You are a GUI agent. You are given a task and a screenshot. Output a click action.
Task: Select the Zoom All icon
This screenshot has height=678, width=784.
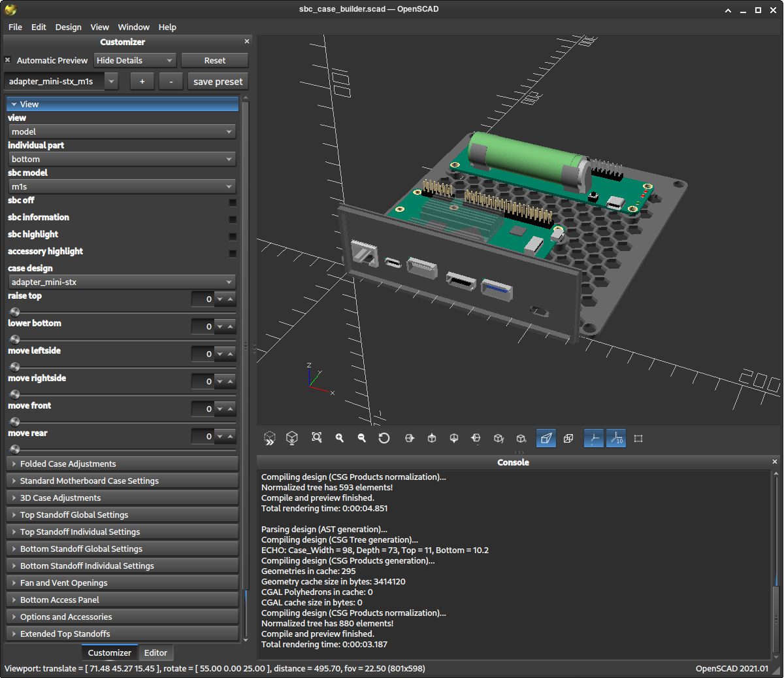click(317, 438)
